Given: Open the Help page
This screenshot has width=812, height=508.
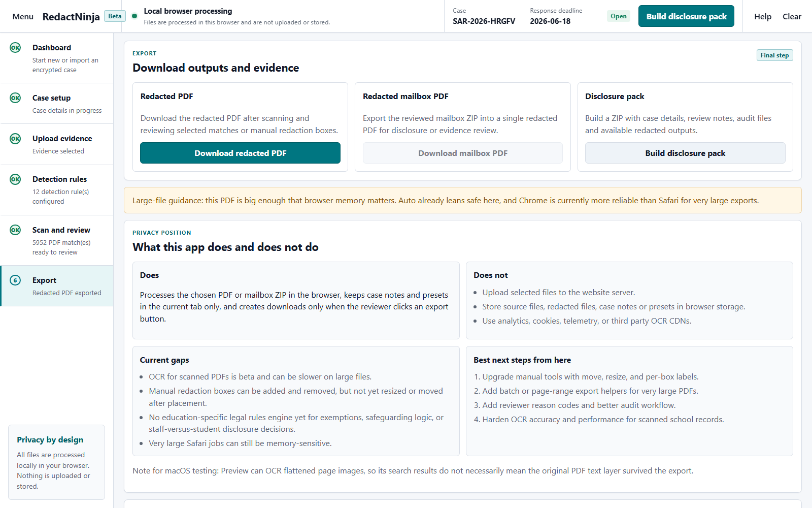Looking at the screenshot, I should pyautogui.click(x=762, y=16).
